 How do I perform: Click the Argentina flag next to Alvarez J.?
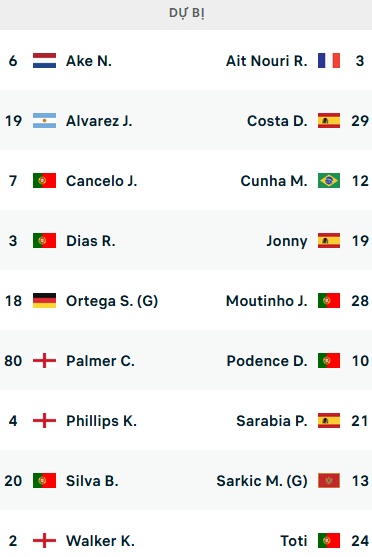[x=44, y=121]
